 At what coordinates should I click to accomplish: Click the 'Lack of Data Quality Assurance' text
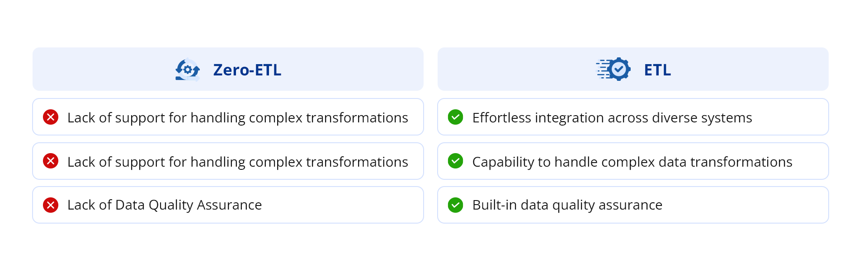[x=165, y=205]
